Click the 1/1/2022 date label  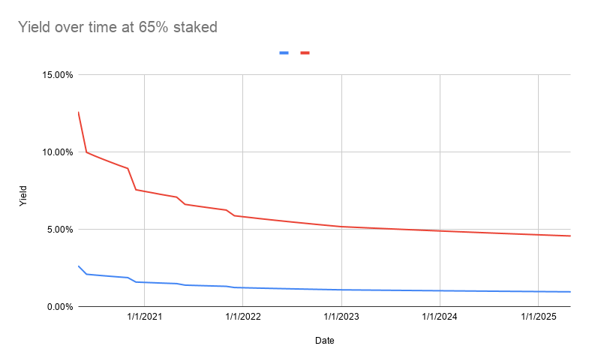pyautogui.click(x=243, y=317)
